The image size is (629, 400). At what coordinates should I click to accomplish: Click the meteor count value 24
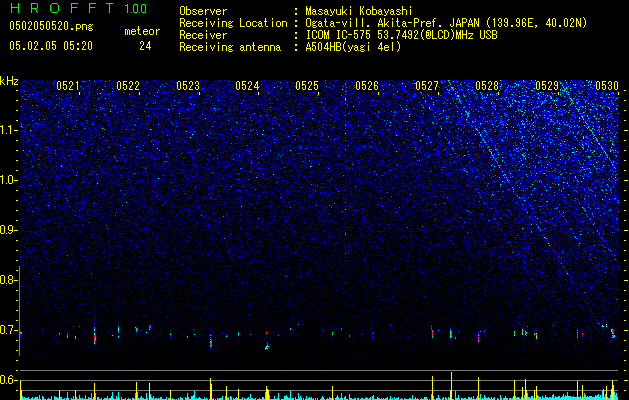pyautogui.click(x=145, y=46)
